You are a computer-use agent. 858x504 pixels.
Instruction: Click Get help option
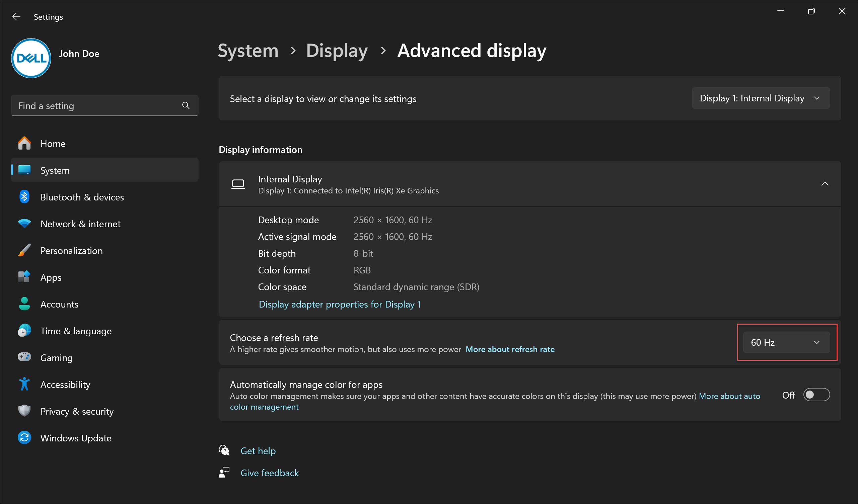(257, 450)
